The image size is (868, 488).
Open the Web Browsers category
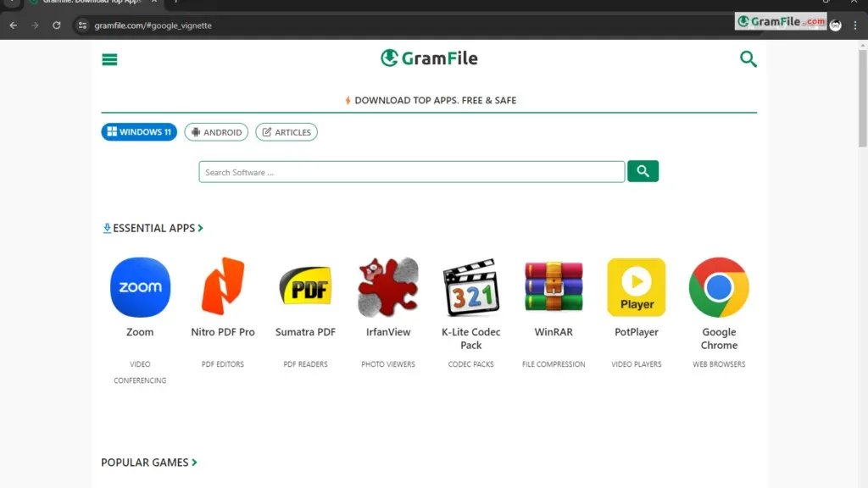[x=719, y=364]
